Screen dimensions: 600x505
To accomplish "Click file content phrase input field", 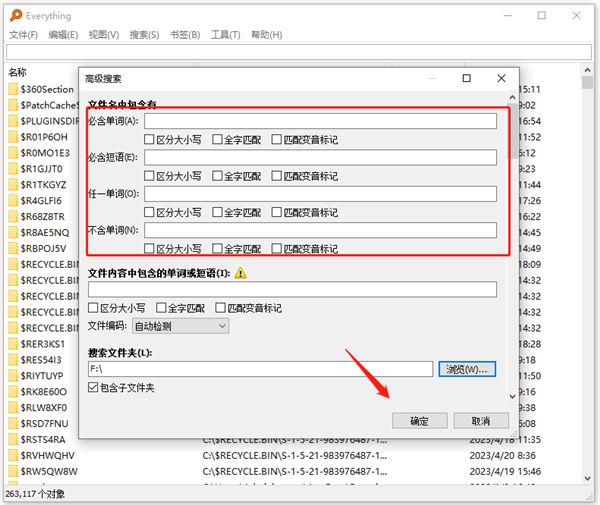I will coord(292,290).
